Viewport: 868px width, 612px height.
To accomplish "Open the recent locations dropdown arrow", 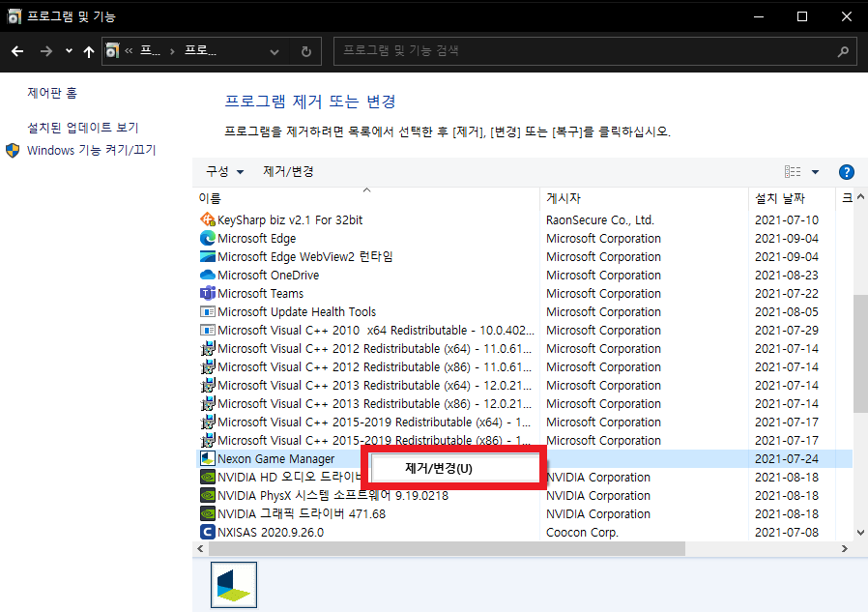I will (x=69, y=51).
